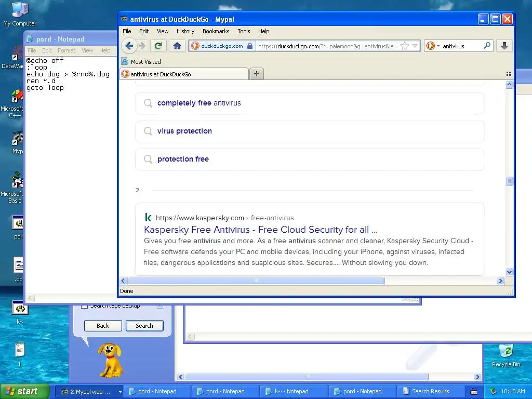Open the search engine selector dropdown
Viewport: 532px width, 399px height.
coord(433,46)
